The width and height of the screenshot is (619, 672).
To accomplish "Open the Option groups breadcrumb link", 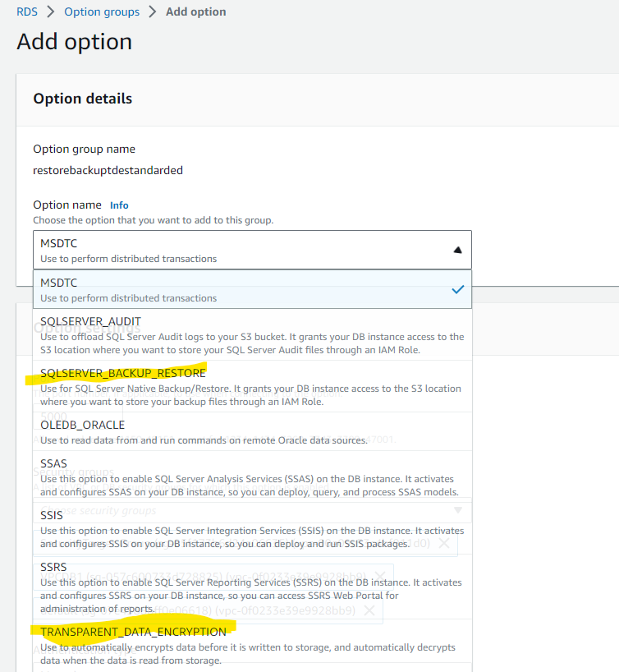I will pos(101,12).
